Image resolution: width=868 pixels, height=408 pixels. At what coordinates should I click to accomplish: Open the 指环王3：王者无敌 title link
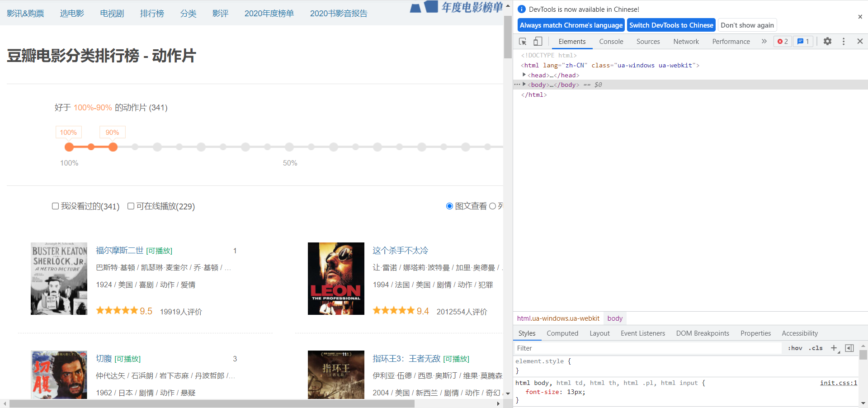(x=406, y=358)
